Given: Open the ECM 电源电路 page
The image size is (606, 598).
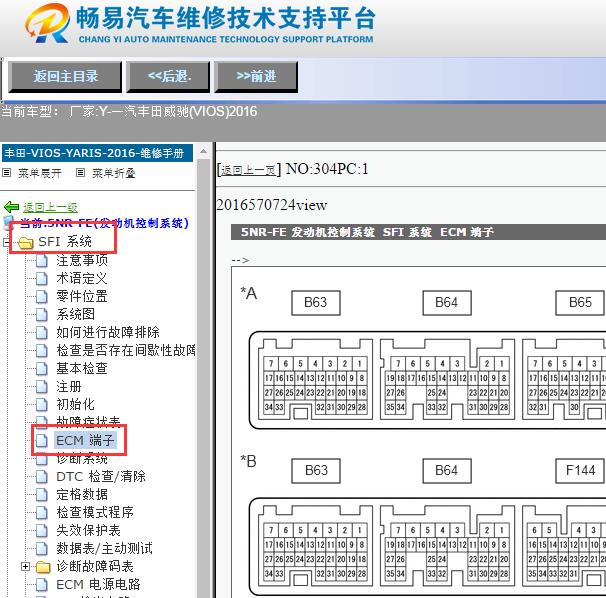Looking at the screenshot, I should (x=98, y=584).
